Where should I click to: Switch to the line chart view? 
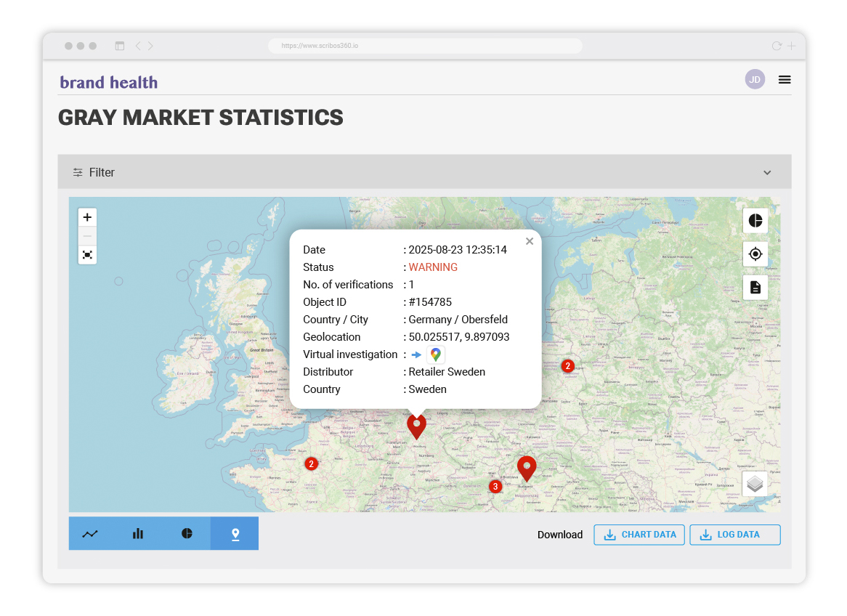(x=90, y=534)
